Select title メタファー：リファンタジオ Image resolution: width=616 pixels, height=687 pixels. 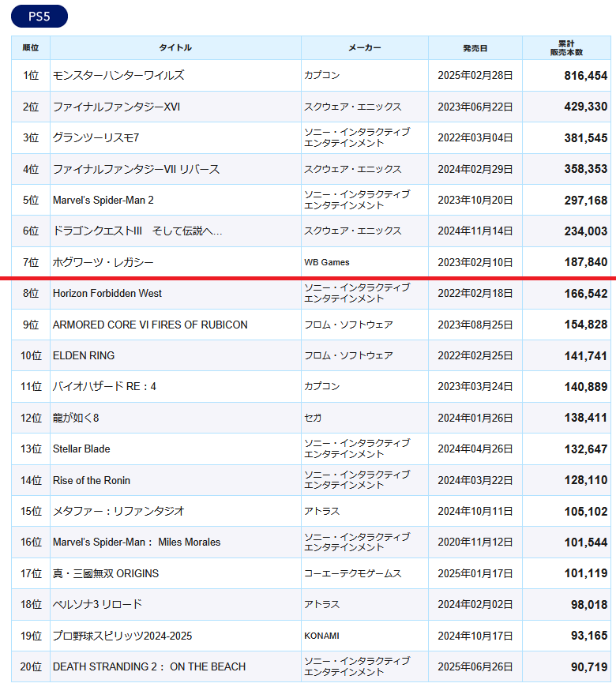pyautogui.click(x=118, y=512)
